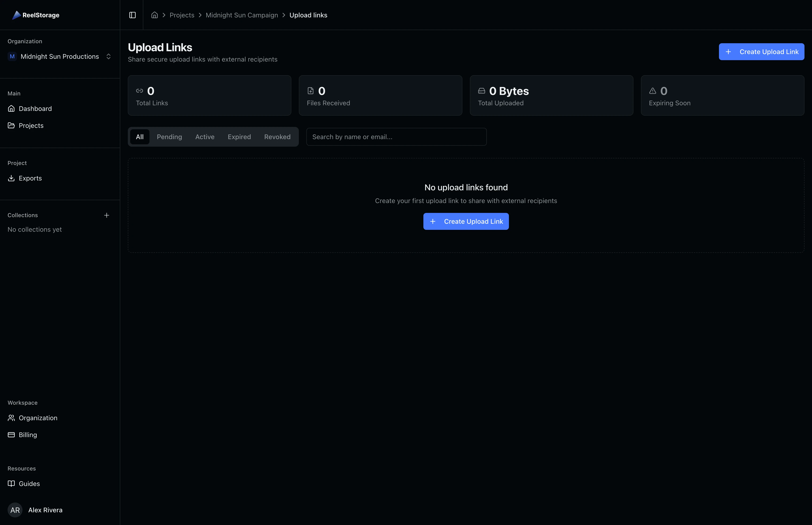Click the search by name or email field
Viewport: 812px width, 525px height.
(396, 137)
